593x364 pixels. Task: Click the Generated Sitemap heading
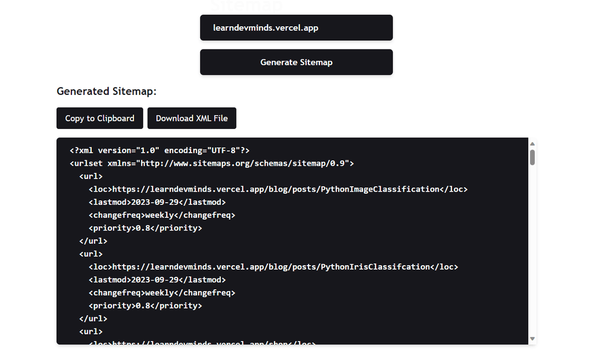107,91
